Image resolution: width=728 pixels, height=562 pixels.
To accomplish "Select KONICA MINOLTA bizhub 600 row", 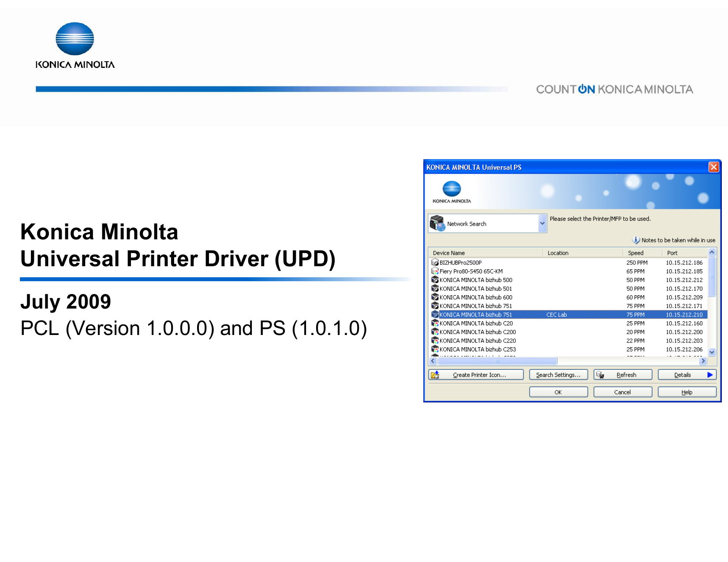I will click(x=568, y=298).
